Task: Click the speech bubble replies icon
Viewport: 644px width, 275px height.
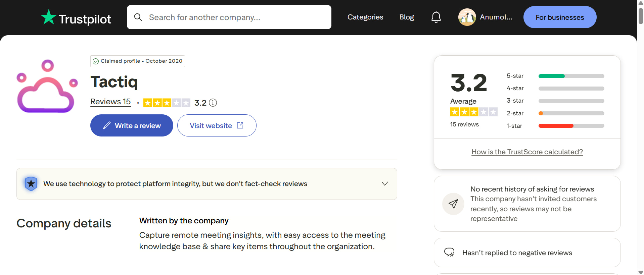Action: [449, 253]
